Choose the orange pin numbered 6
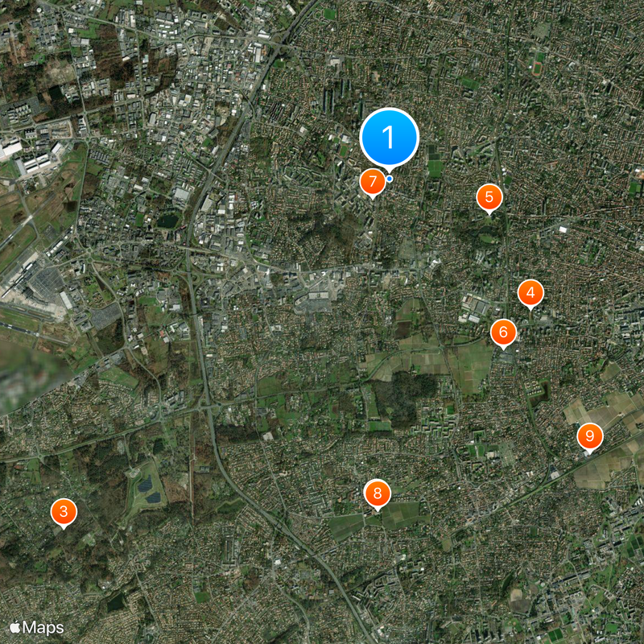The width and height of the screenshot is (644, 644). [504, 332]
